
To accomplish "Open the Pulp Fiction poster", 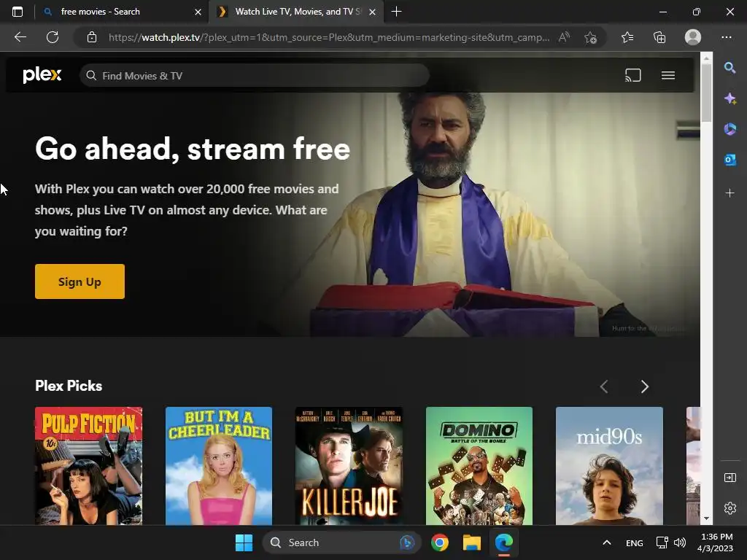I will (x=88, y=466).
